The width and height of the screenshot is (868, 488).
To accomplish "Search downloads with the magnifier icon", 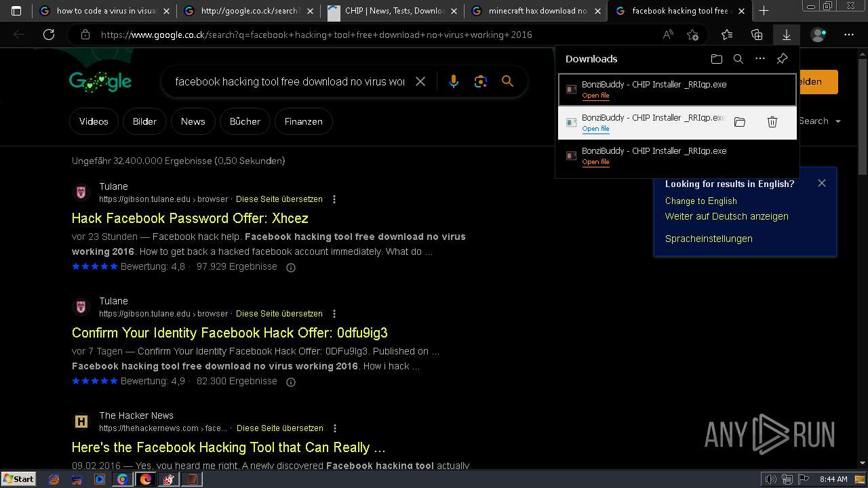I will 738,59.
